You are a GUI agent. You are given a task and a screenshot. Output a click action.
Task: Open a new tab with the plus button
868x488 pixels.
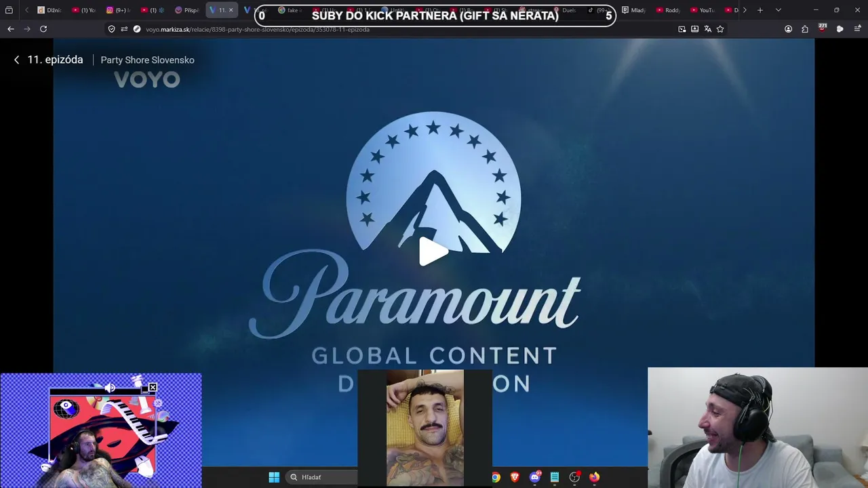pyautogui.click(x=760, y=10)
